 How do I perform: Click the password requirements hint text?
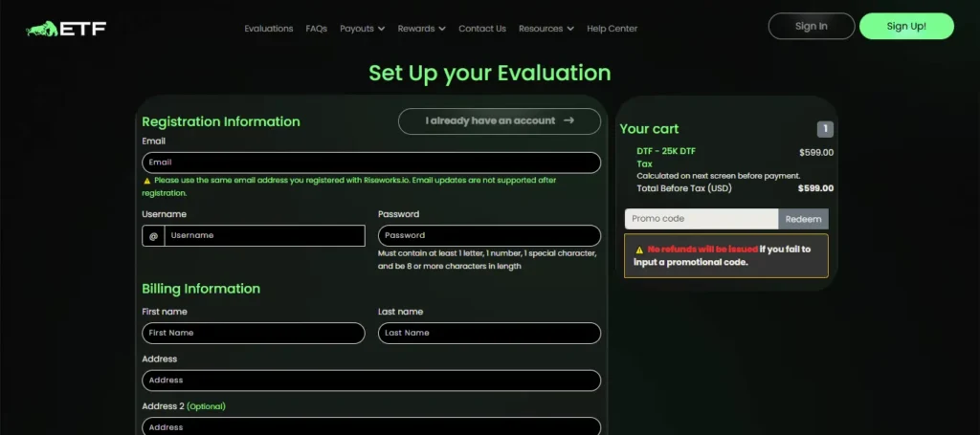pos(487,260)
